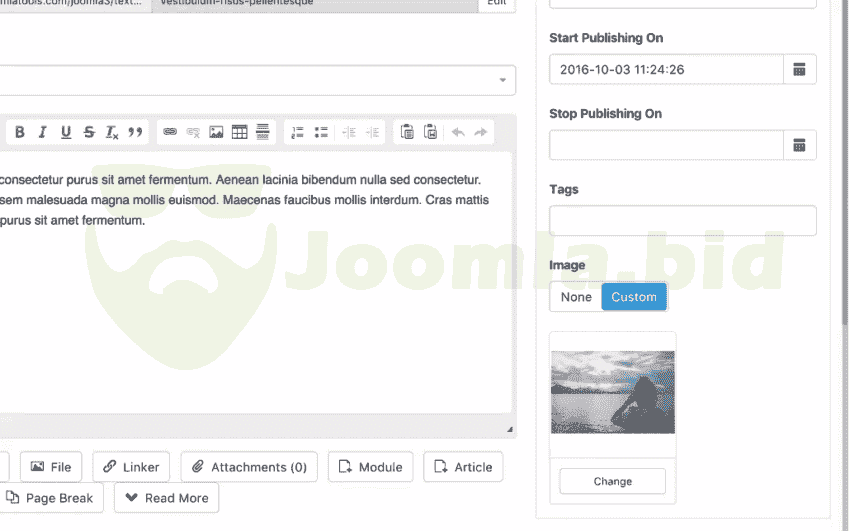850x531 pixels.
Task: Click into the Tags input field
Action: 682,221
